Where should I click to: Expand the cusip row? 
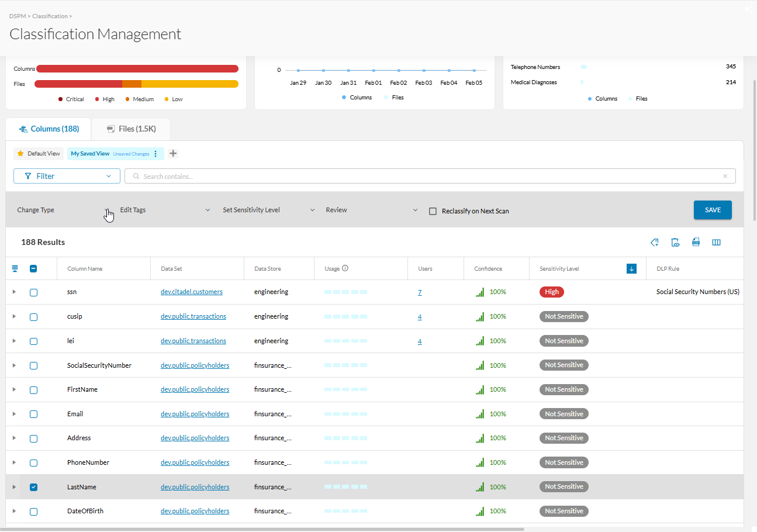click(x=14, y=317)
